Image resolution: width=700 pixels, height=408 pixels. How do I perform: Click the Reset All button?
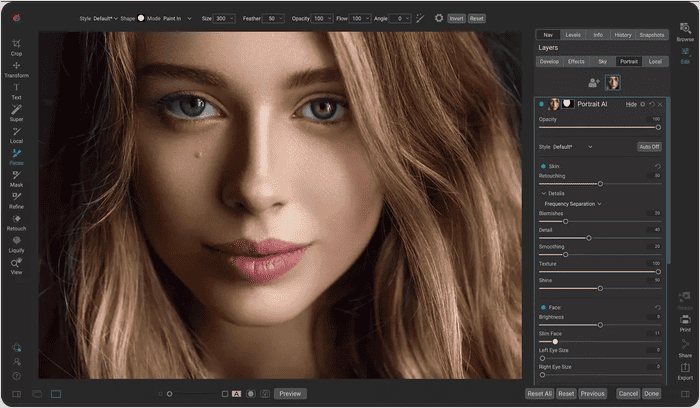click(539, 394)
